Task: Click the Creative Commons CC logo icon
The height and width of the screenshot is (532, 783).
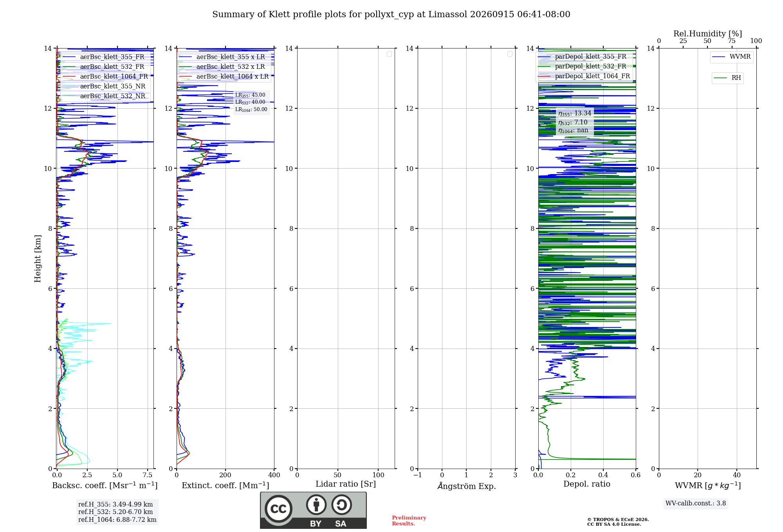Action: pos(278,509)
